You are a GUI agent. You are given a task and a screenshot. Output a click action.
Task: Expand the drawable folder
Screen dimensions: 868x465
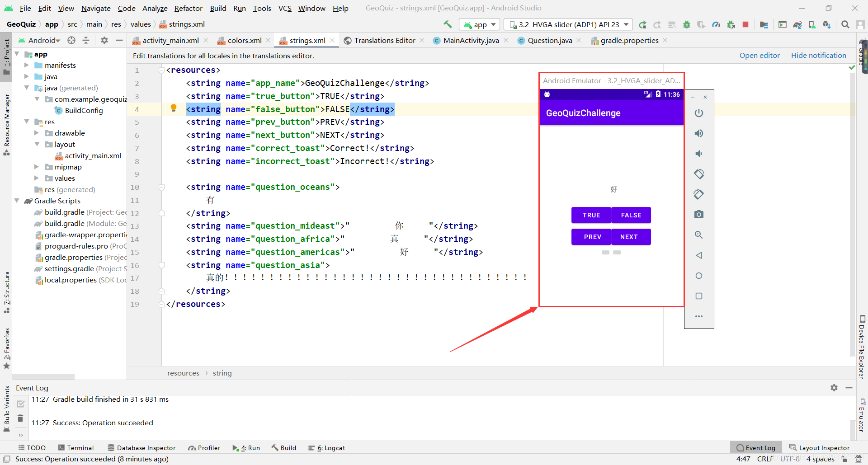click(37, 133)
